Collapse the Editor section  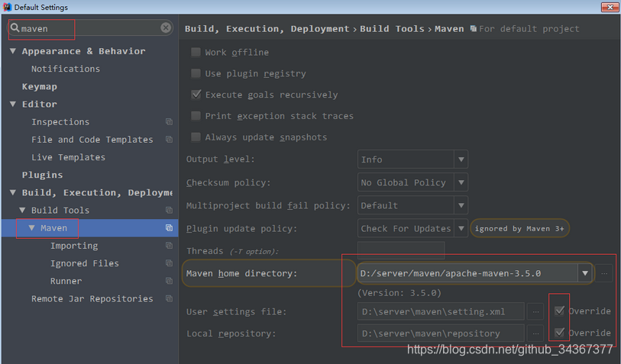click(13, 104)
